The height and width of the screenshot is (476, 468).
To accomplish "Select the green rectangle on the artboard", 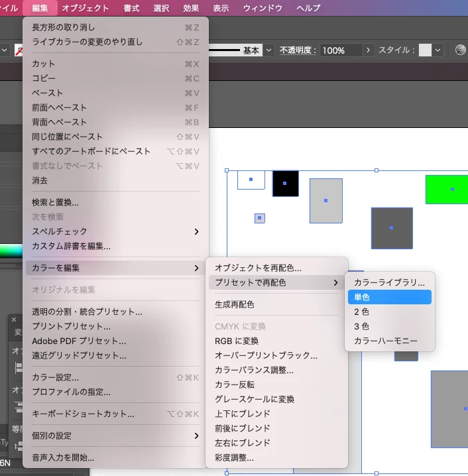I will coord(447,190).
